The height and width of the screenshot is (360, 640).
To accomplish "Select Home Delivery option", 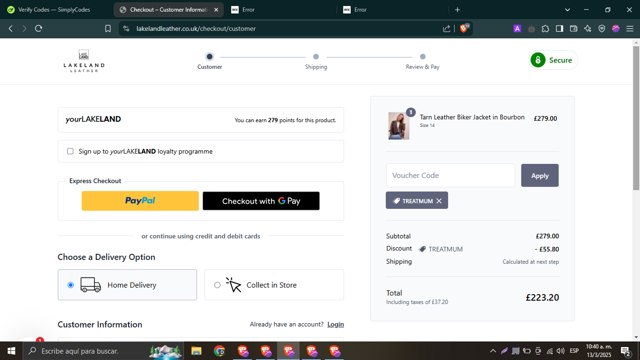I will tap(127, 285).
